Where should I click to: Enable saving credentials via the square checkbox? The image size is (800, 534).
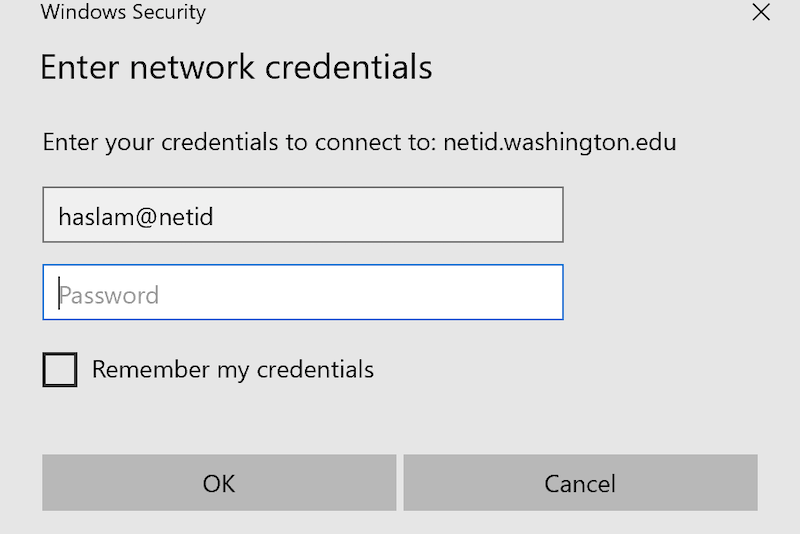pyautogui.click(x=60, y=369)
